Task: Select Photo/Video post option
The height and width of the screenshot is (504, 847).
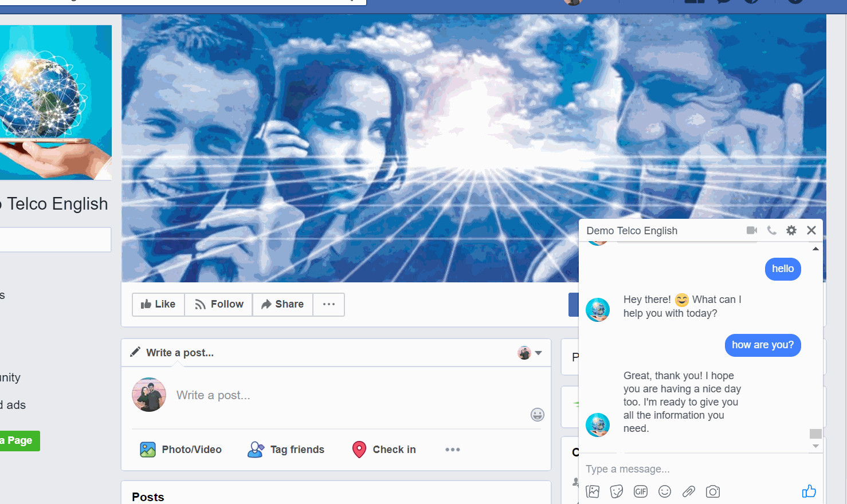Action: point(181,450)
